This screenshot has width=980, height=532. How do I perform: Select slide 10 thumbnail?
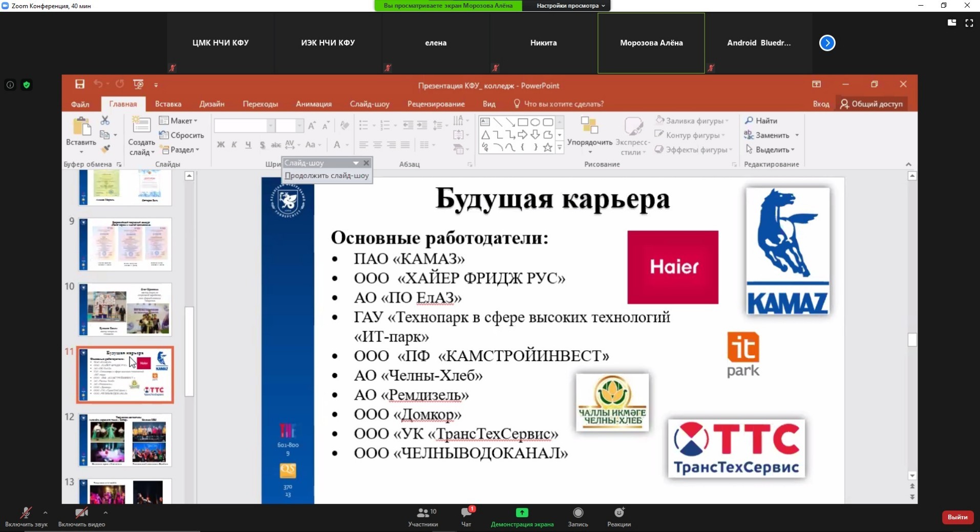(x=125, y=309)
